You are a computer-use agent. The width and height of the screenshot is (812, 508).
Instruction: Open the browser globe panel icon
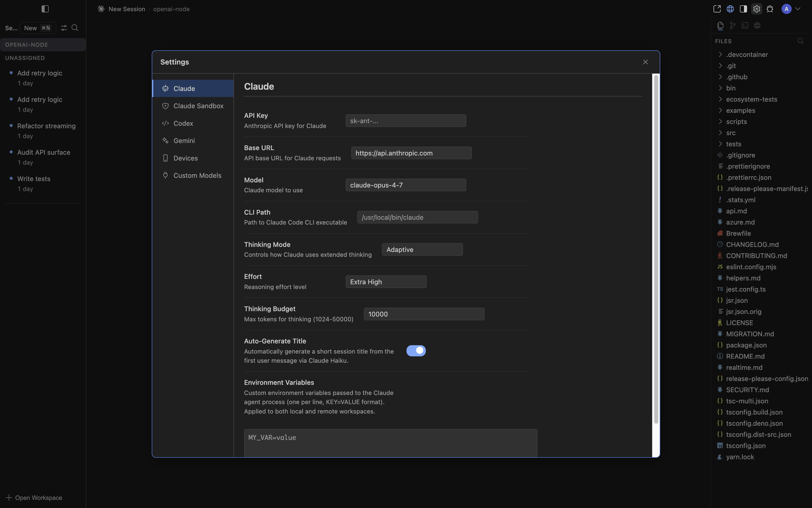click(757, 26)
